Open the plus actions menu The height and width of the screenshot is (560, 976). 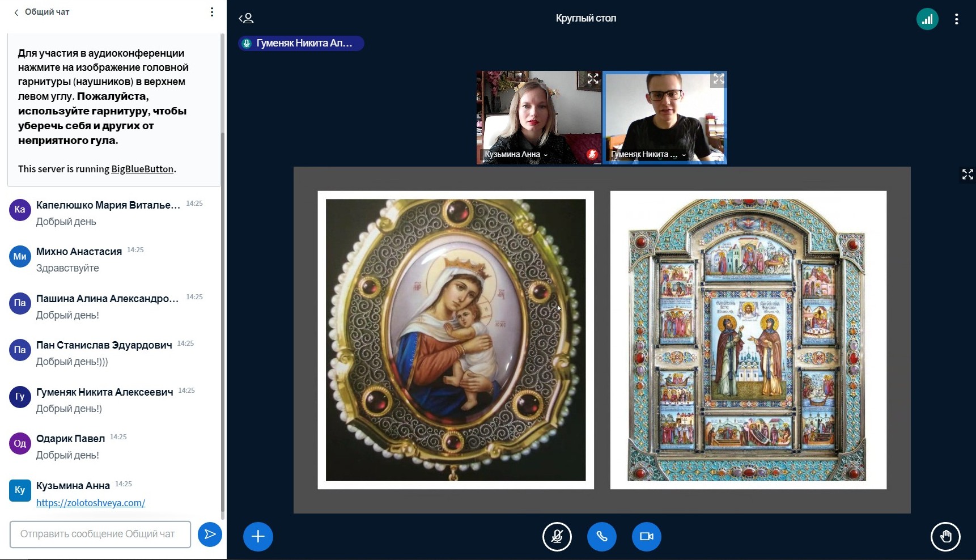coord(258,536)
